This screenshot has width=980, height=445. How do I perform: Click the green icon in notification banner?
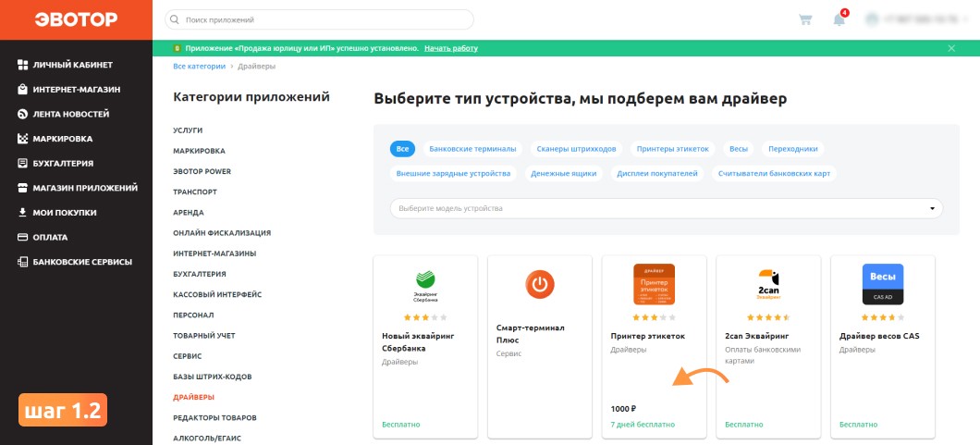coord(178,48)
